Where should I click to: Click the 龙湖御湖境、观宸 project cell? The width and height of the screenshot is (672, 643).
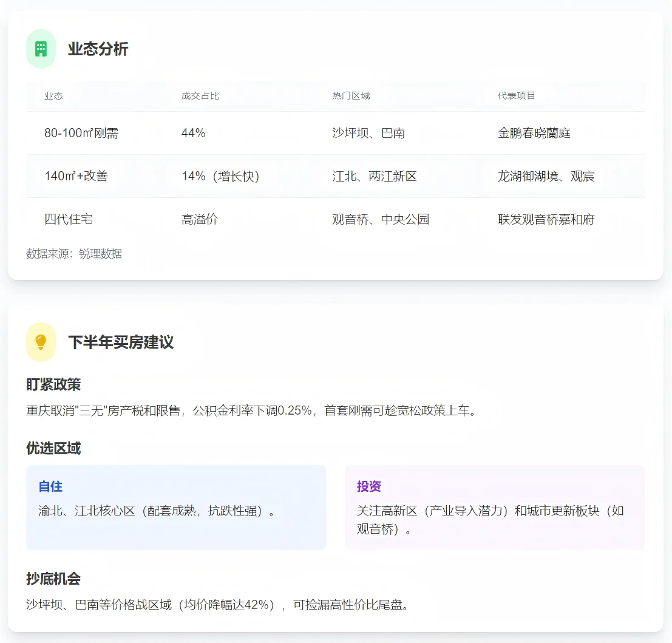(x=546, y=175)
